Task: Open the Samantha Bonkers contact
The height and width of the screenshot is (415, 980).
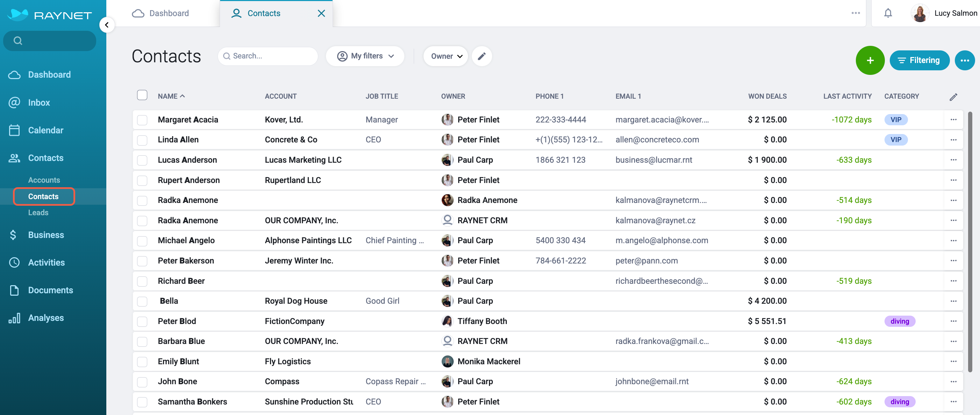Action: (192, 401)
